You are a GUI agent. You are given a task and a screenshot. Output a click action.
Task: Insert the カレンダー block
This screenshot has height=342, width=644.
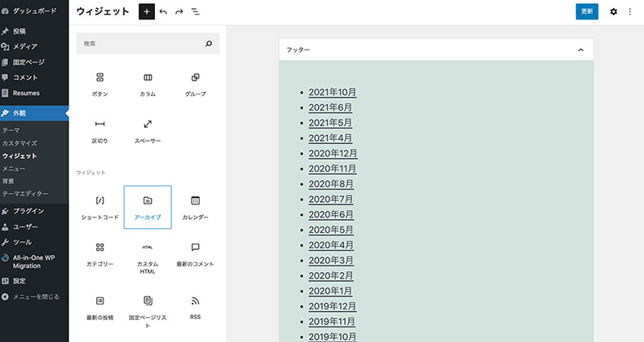click(195, 208)
